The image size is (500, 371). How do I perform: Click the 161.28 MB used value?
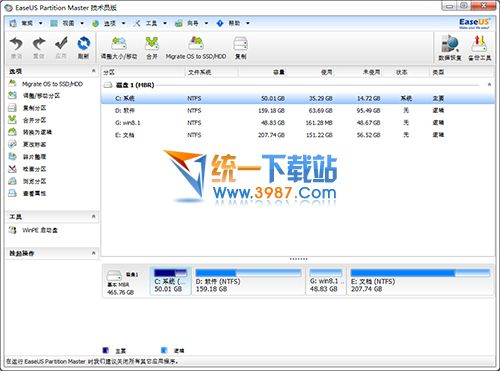(x=319, y=123)
